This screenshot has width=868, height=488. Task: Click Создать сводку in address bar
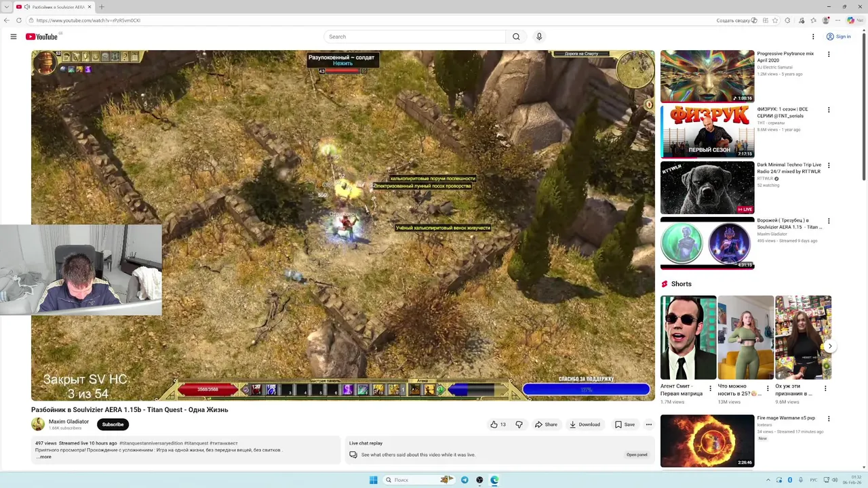[x=736, y=20]
